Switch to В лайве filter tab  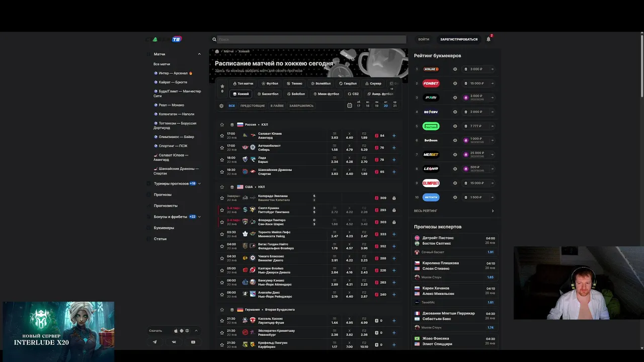tap(277, 106)
